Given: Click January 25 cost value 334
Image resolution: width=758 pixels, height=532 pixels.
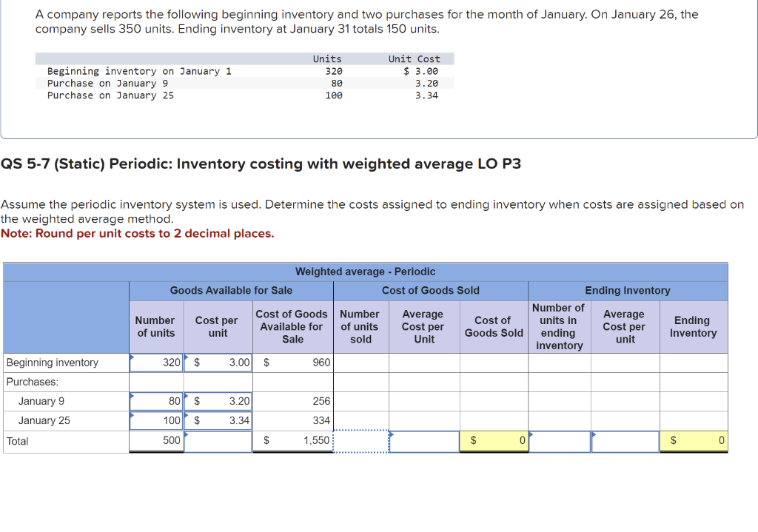Looking at the screenshot, I should 321,420.
